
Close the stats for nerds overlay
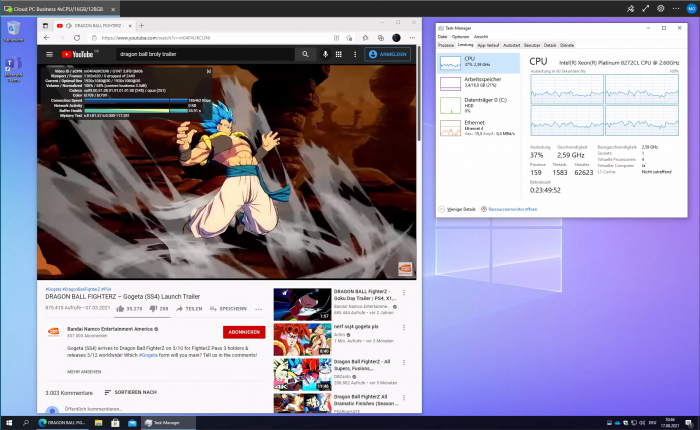(208, 71)
